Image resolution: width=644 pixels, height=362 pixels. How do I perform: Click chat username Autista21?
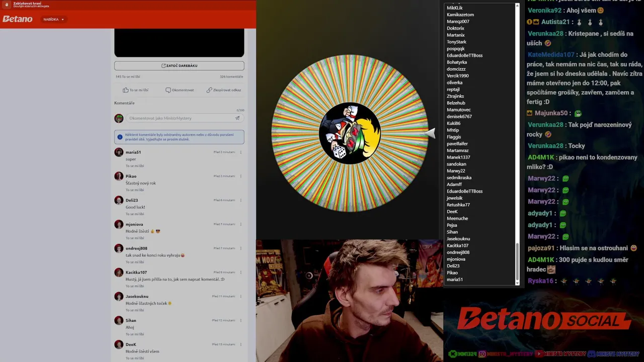click(555, 22)
